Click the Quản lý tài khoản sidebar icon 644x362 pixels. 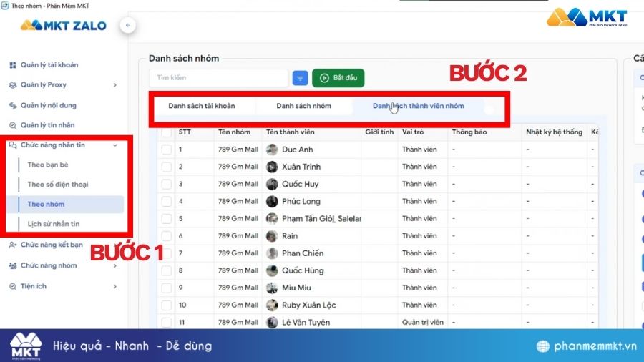pos(13,65)
